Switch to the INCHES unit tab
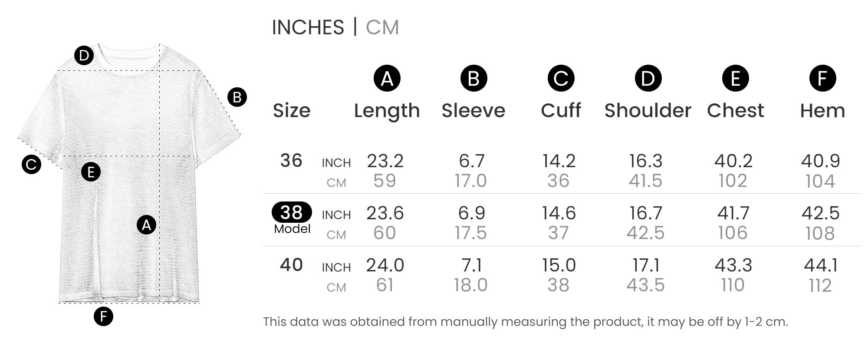Screen dimensions: 868x350 coord(308,27)
